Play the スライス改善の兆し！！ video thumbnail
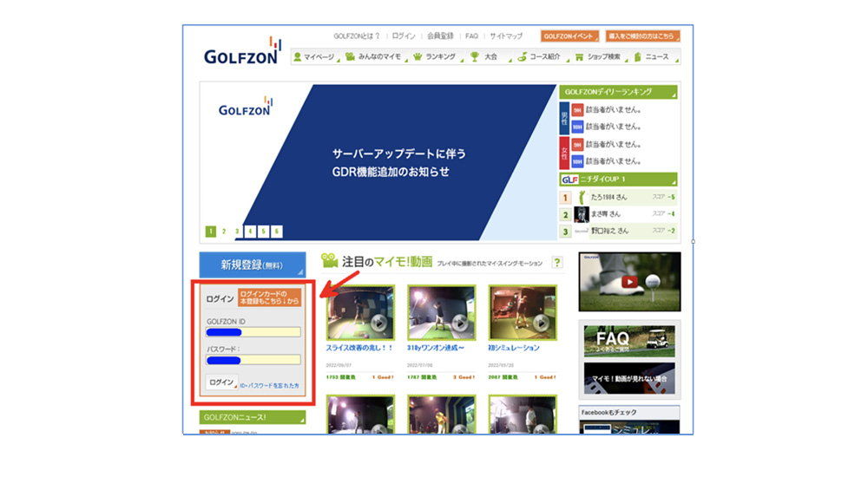Viewport: 868px width, 477px height. coord(360,312)
